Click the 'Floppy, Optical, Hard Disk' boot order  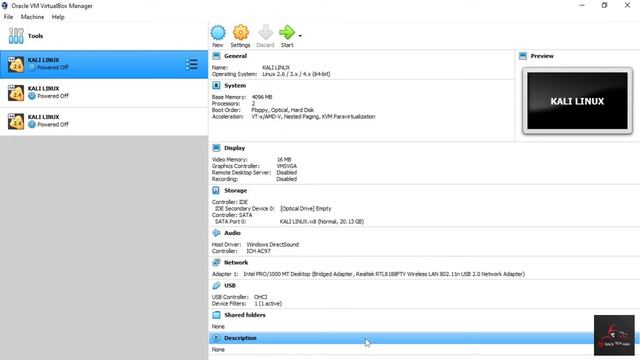pyautogui.click(x=283, y=110)
